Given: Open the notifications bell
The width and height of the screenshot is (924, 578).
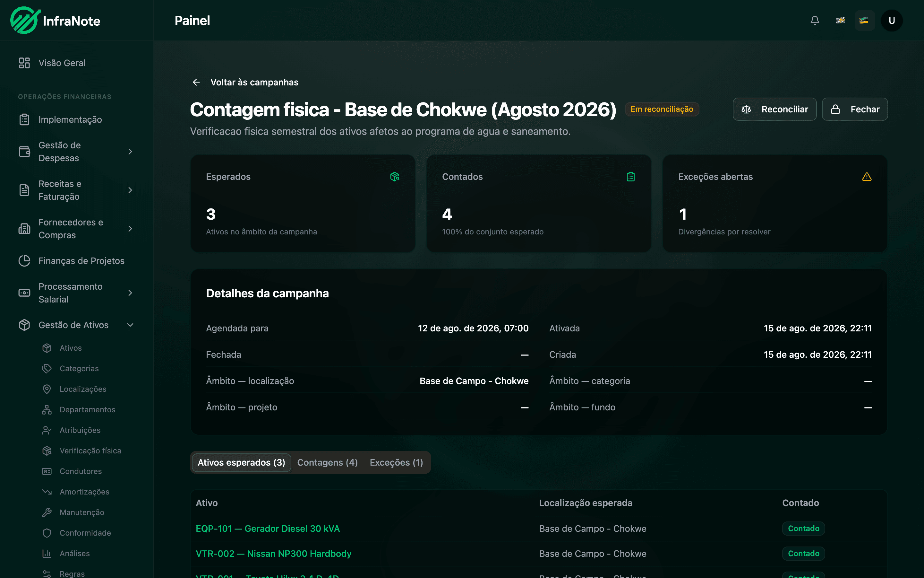Looking at the screenshot, I should (815, 20).
